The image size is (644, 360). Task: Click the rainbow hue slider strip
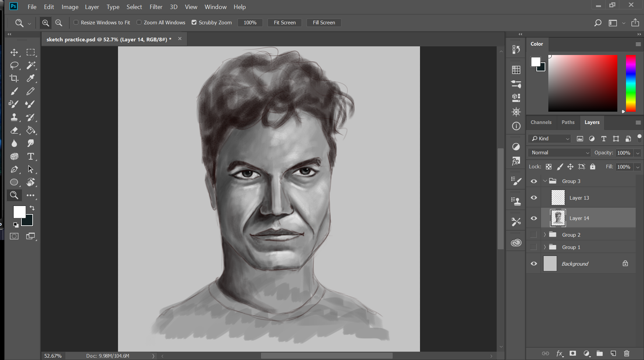coord(630,83)
